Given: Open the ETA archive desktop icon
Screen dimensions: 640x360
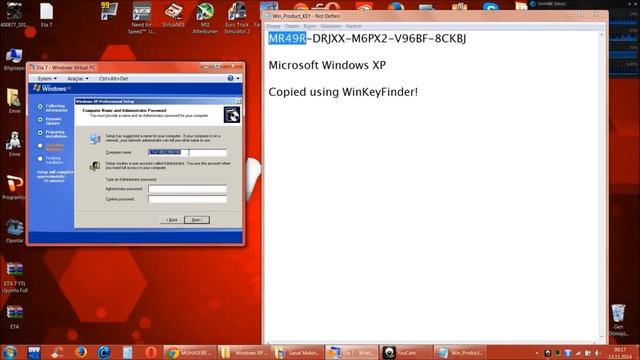Looking at the screenshot, I should 14,318.
